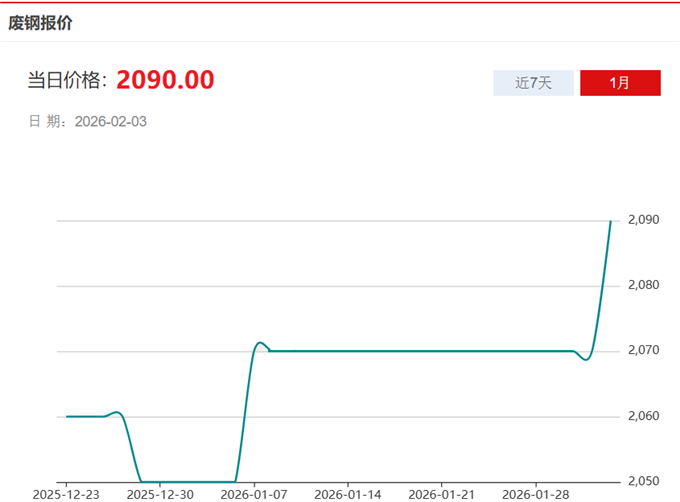Viewport: 680px width, 502px height.
Task: Click the 2,090 y-axis value label
Action: (x=643, y=220)
